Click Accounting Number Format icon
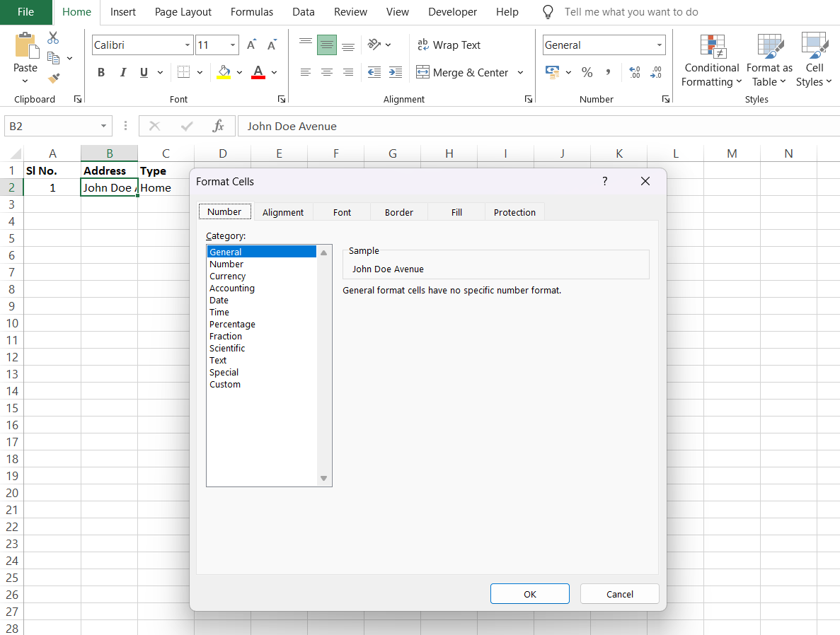This screenshot has width=840, height=635. point(552,72)
